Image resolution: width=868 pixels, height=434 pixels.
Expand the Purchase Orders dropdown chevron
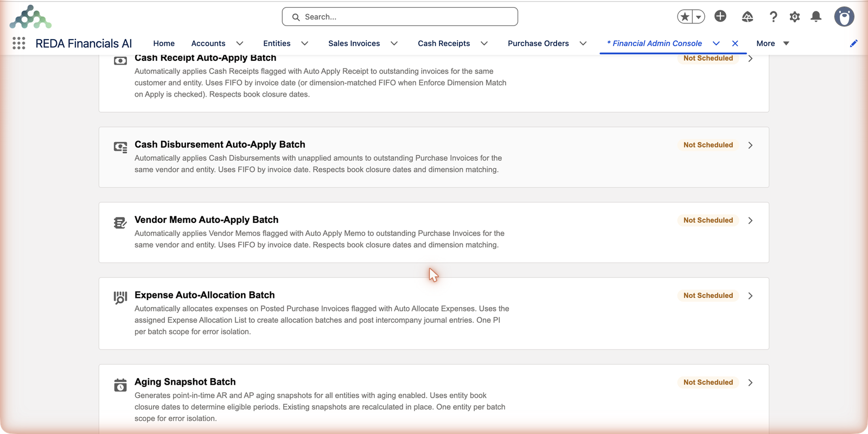583,43
